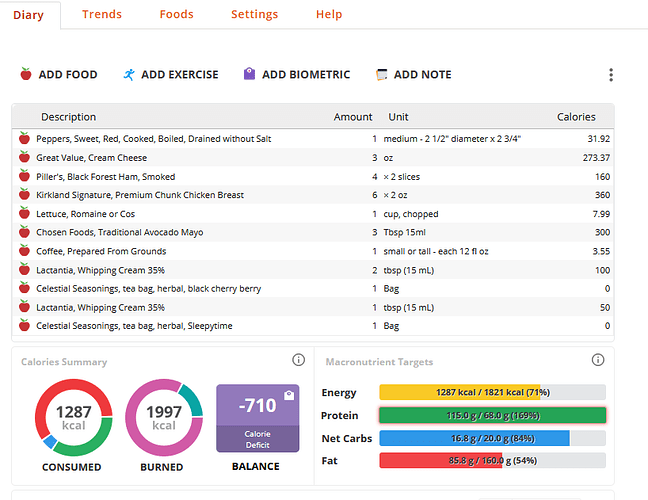
Task: Select 'Great Value, Cream Cheese' entry
Action: pyautogui.click(x=91, y=157)
